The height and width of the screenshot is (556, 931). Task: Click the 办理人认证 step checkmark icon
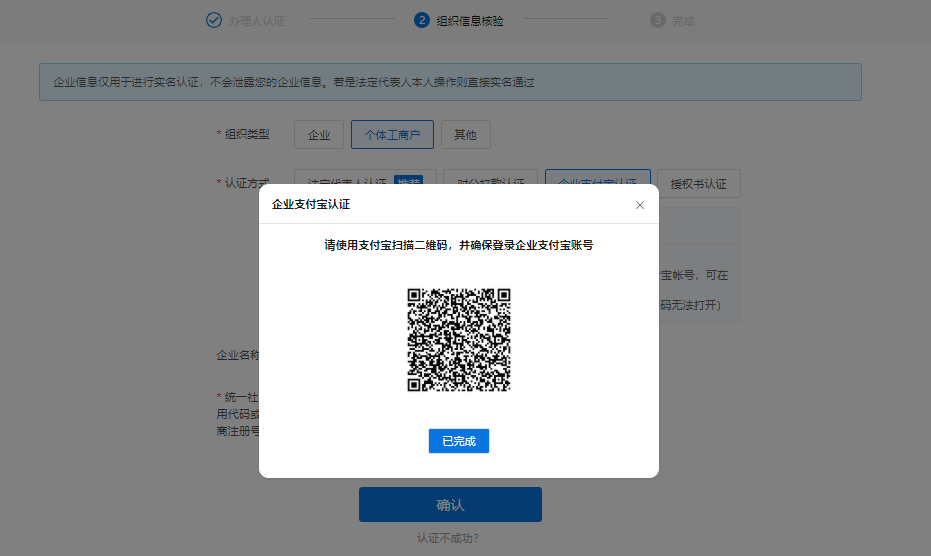214,20
